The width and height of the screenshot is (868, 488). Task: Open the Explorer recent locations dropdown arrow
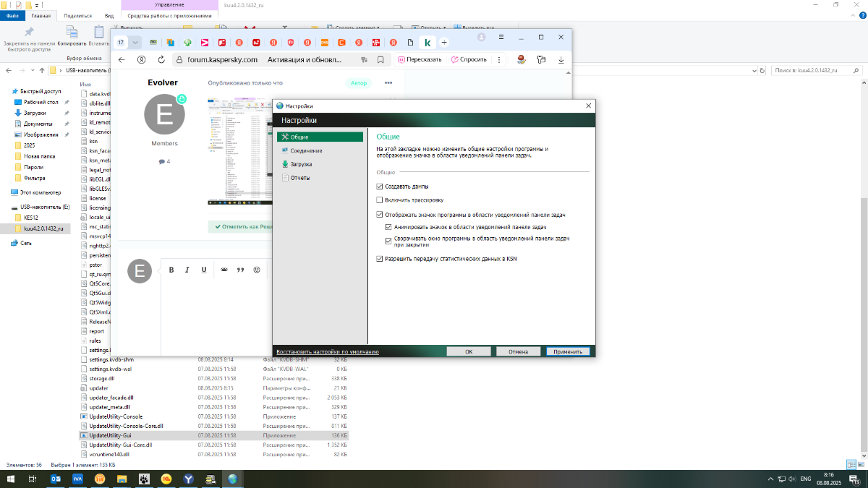coord(33,70)
